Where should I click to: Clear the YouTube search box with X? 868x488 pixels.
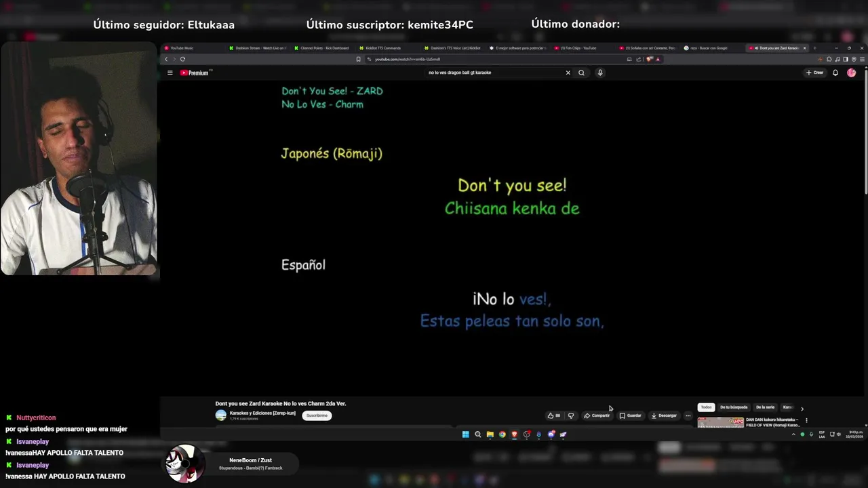568,73
